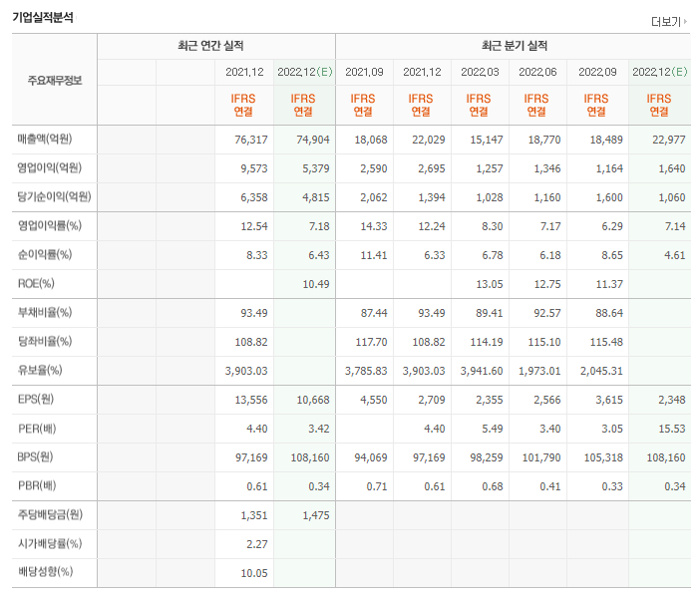Click the quick ratio value 115.48

coord(606,342)
